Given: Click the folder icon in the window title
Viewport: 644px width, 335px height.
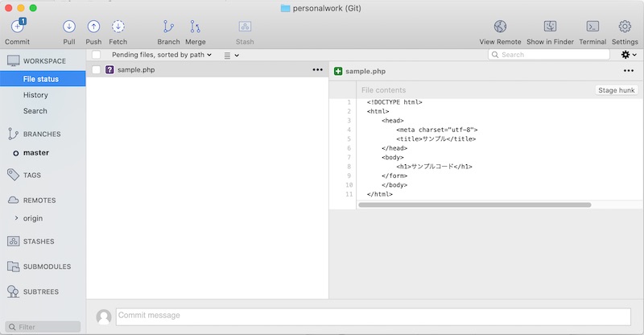Looking at the screenshot, I should point(286,8).
